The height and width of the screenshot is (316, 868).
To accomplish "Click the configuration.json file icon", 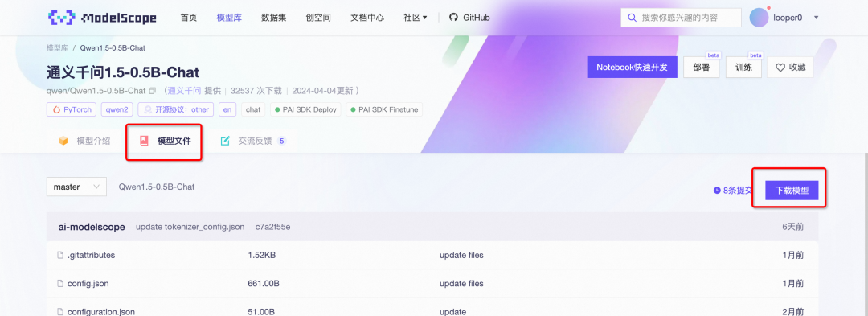I will [x=61, y=312].
